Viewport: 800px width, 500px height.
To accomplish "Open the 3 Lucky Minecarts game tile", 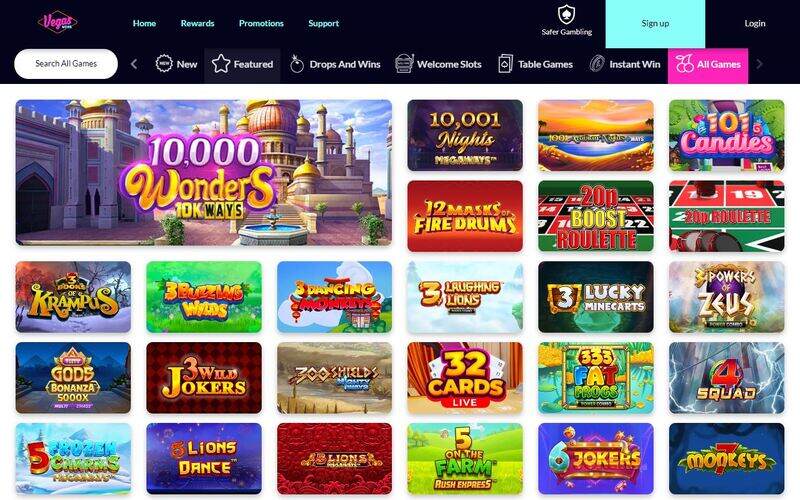I will coord(595,297).
